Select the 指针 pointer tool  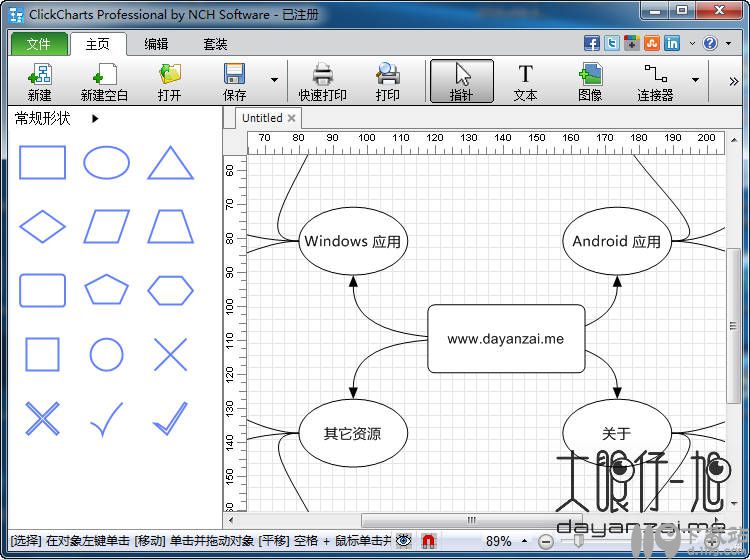[462, 81]
